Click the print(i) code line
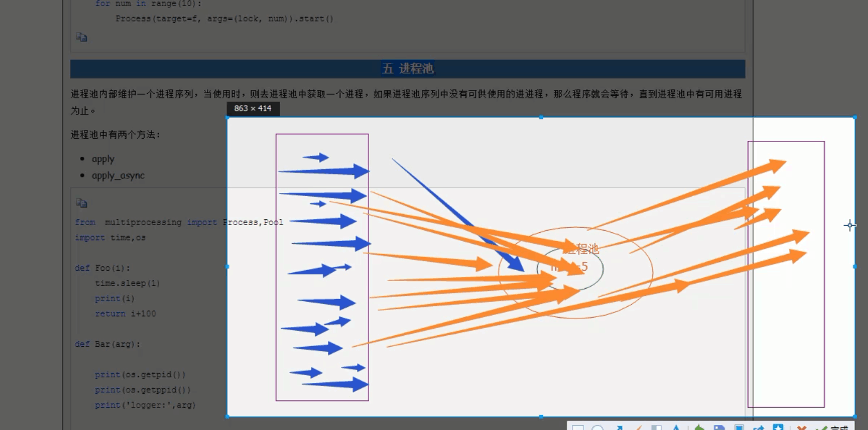 coord(114,299)
